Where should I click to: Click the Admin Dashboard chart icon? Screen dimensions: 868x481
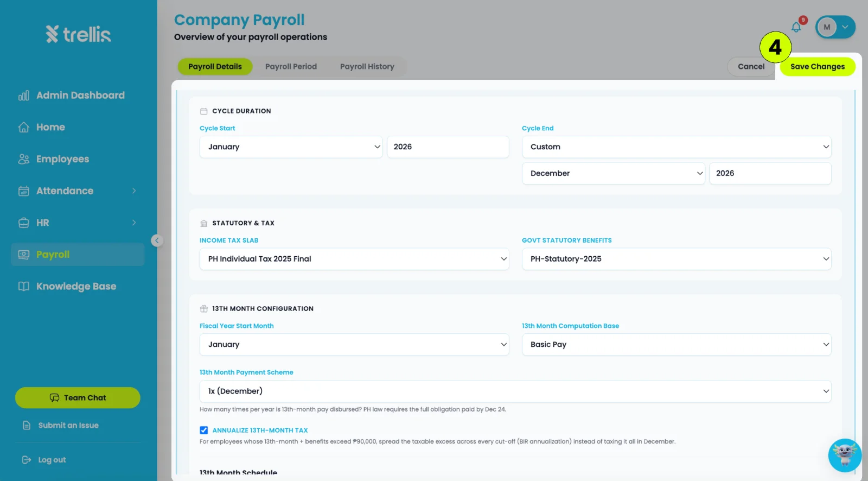point(24,96)
